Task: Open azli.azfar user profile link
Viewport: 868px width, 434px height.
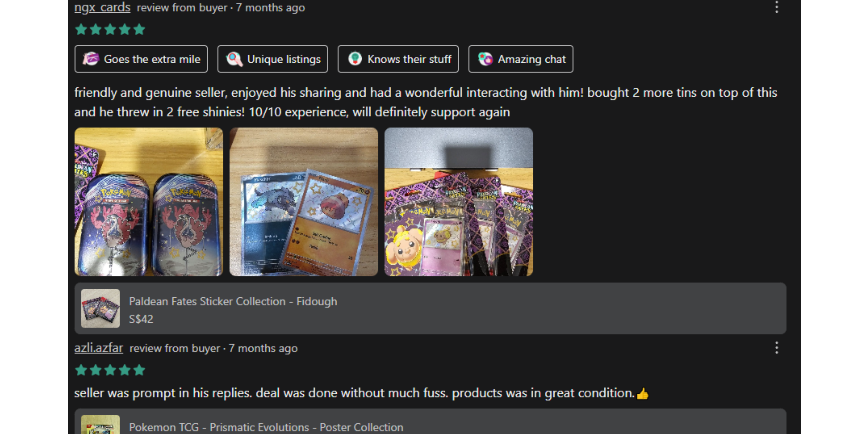Action: coord(98,348)
